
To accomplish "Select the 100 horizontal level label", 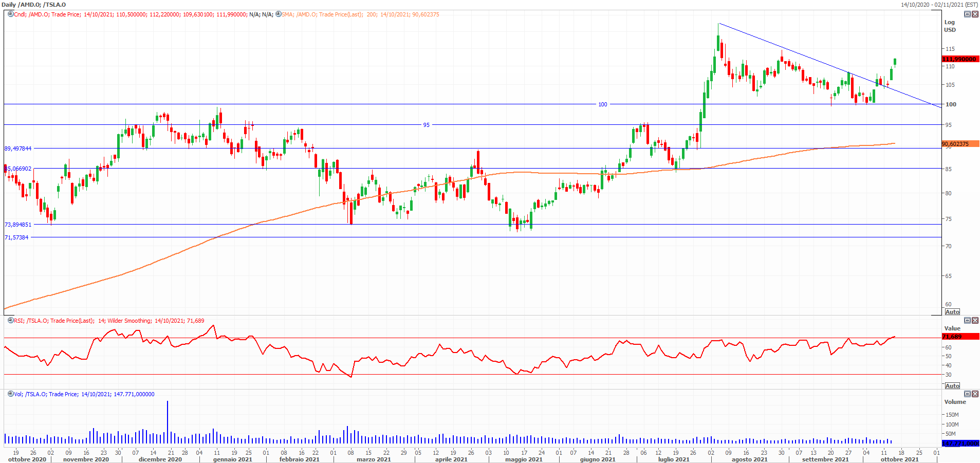I will [602, 104].
